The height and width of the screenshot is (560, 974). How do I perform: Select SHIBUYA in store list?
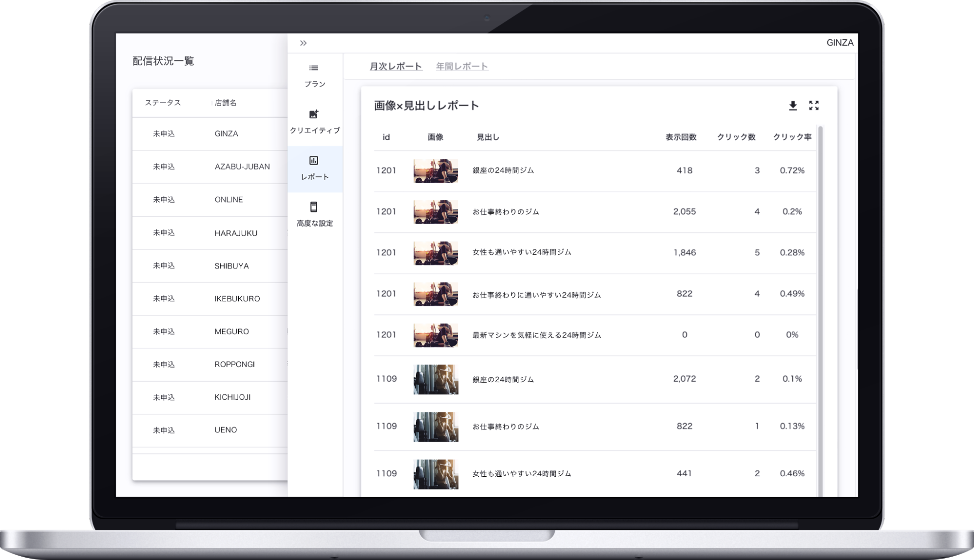[x=231, y=266]
